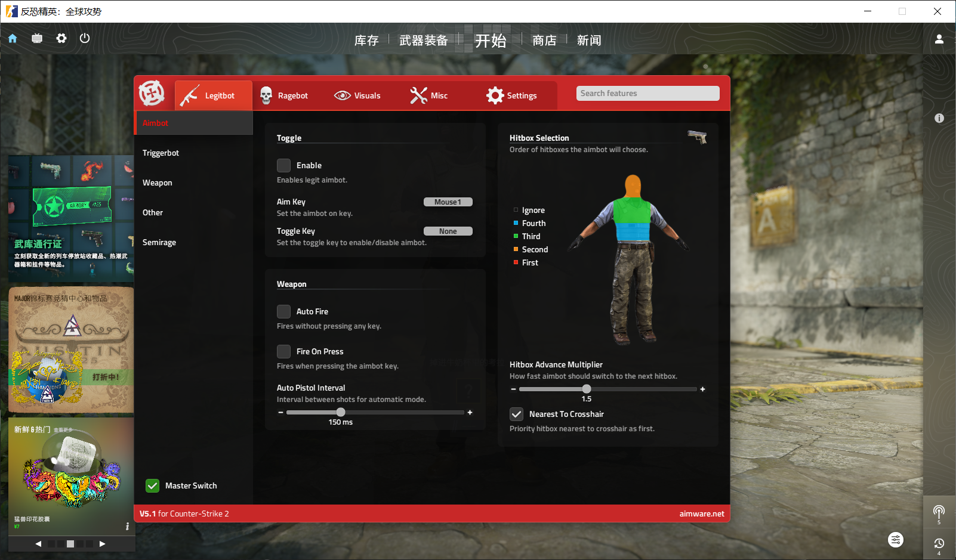Enable the legit aimbot checkbox

(x=284, y=165)
